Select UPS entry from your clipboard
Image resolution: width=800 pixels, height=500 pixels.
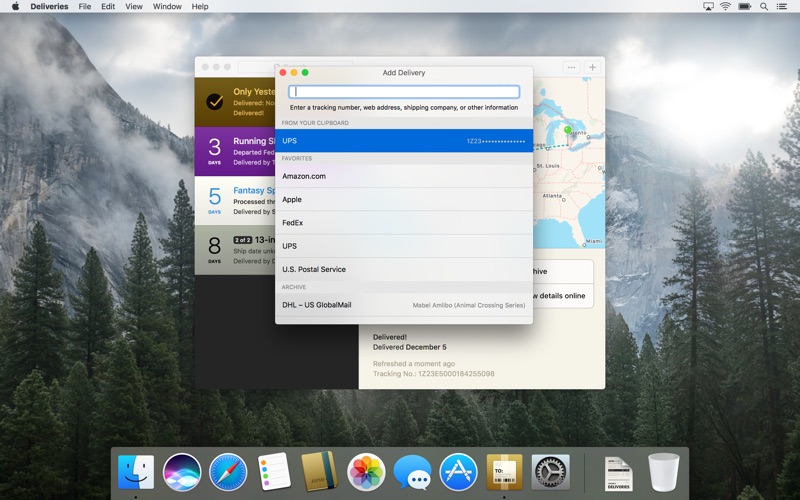(x=404, y=141)
